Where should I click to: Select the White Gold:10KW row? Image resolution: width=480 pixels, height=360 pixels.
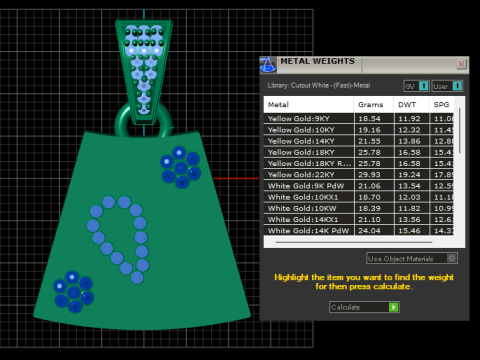359,208
